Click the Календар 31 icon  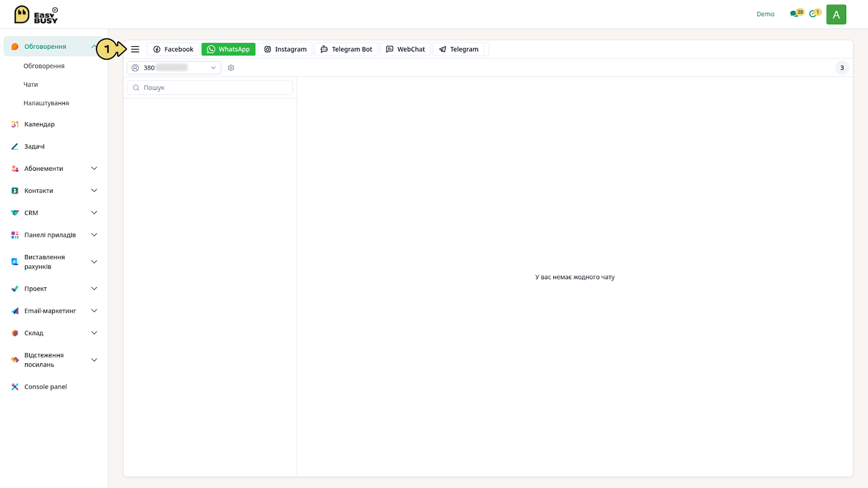click(15, 124)
